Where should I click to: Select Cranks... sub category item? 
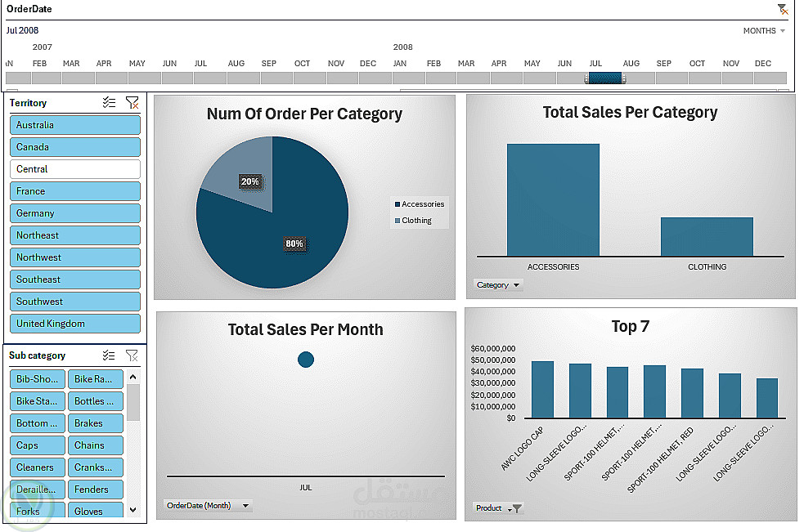(x=96, y=467)
